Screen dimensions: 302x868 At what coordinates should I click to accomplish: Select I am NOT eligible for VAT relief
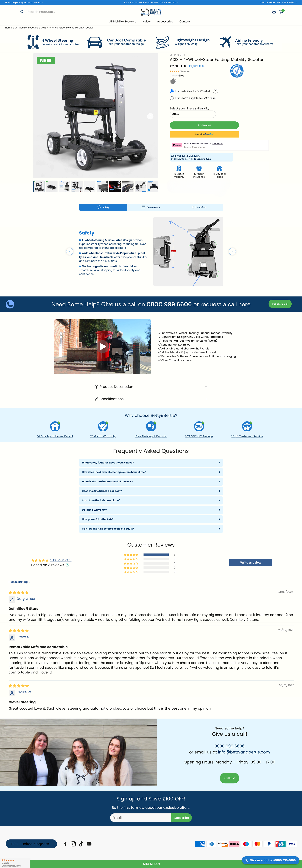pyautogui.click(x=172, y=98)
